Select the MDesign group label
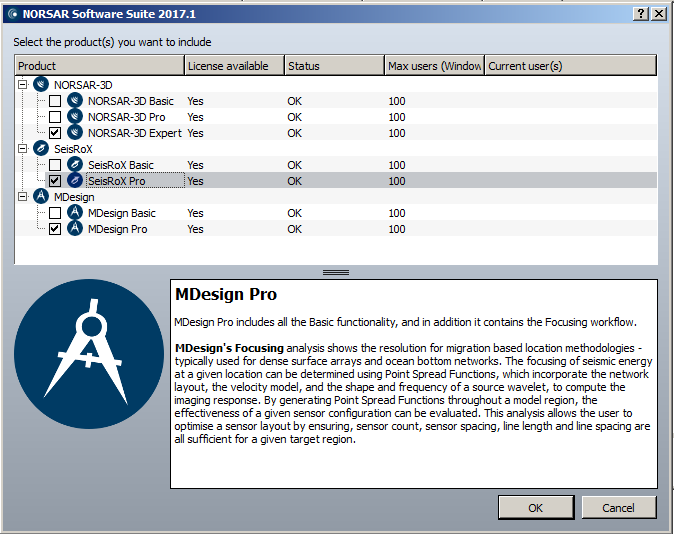674x534 pixels. pos(74,197)
